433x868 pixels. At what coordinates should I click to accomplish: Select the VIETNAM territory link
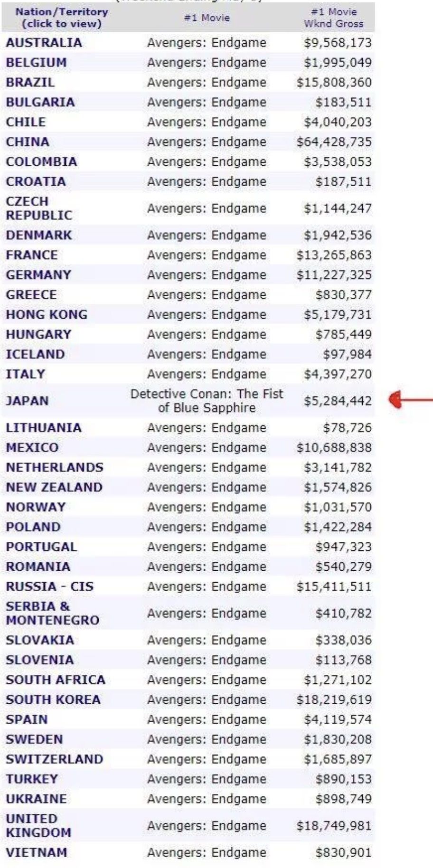tap(37, 852)
